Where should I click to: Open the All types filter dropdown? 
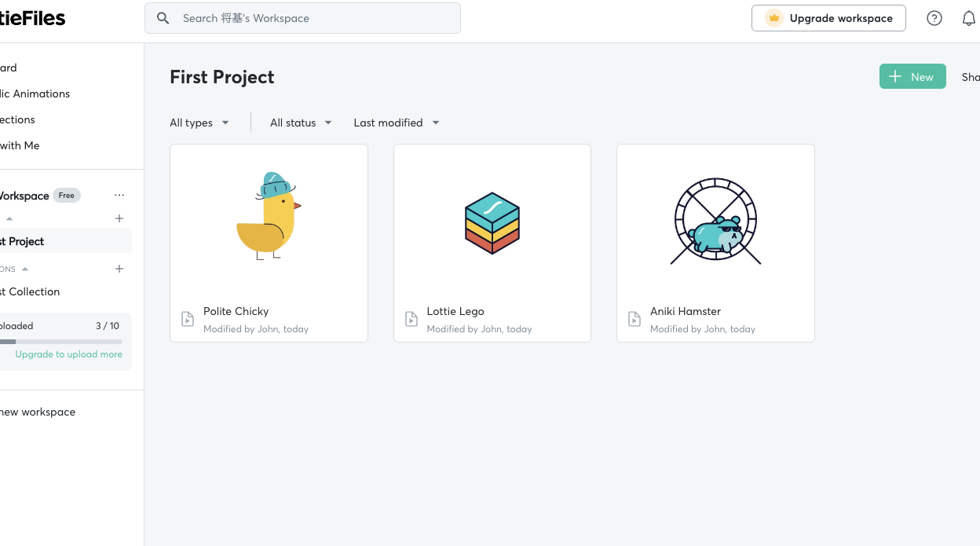pos(199,123)
